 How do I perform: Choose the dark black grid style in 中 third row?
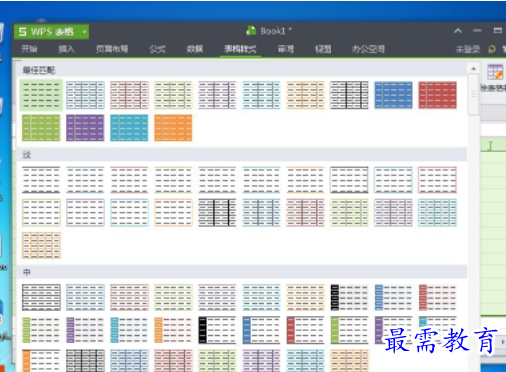click(85, 360)
